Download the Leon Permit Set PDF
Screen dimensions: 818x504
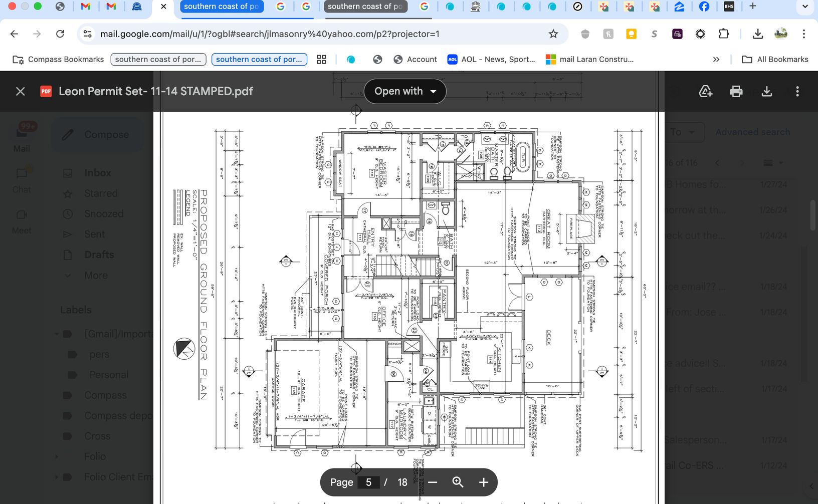(766, 91)
